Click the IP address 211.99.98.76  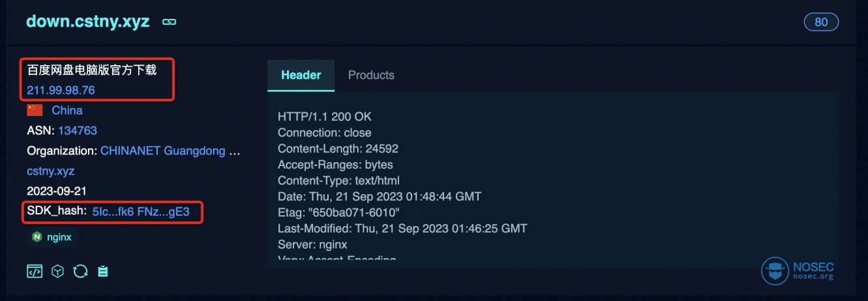61,90
